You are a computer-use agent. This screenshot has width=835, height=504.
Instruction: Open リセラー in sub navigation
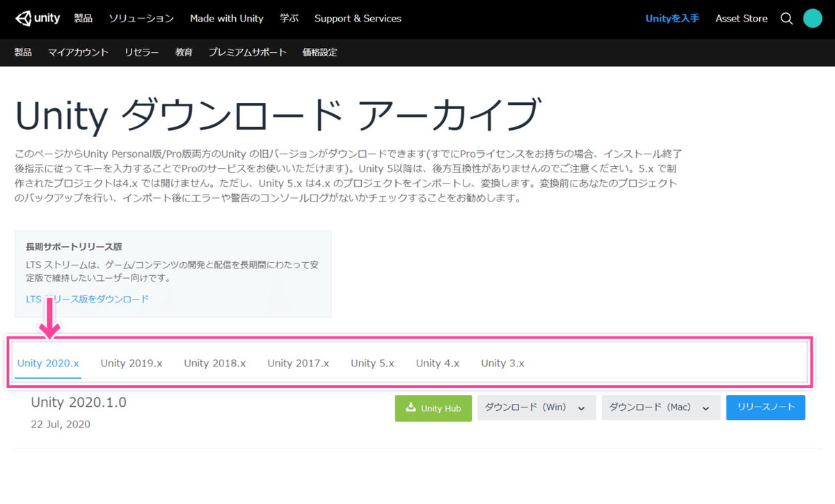point(142,52)
